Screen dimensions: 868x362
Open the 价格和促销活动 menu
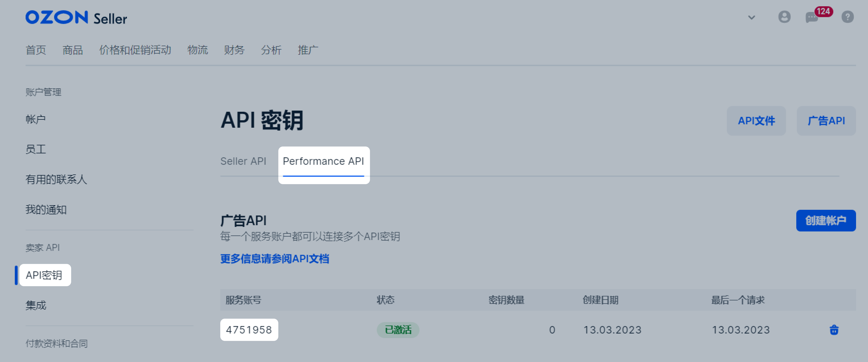point(135,50)
